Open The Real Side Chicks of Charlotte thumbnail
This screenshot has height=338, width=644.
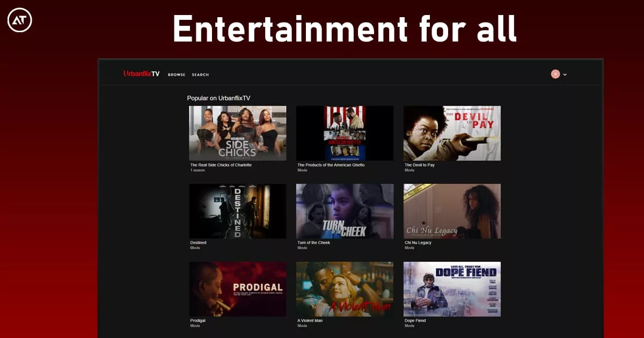coord(238,133)
